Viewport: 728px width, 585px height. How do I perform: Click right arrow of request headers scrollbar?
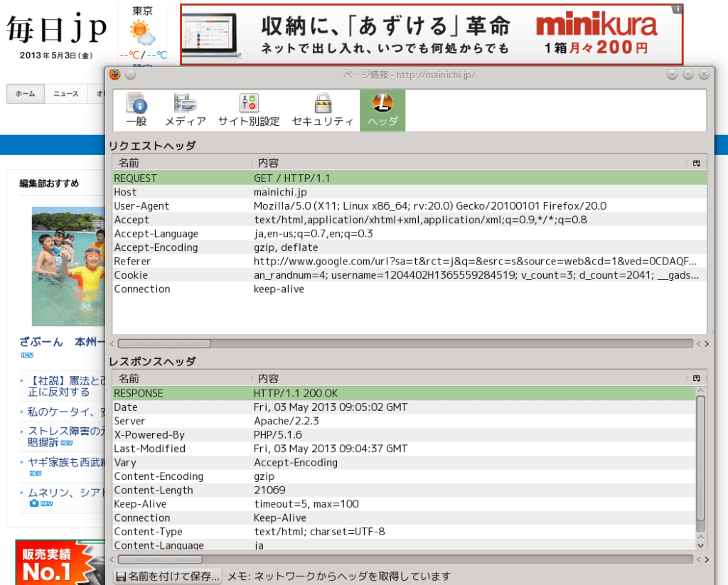[x=707, y=344]
